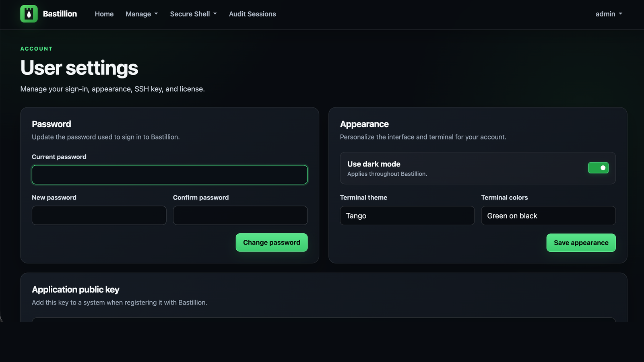
Task: Click the Save appearance button
Action: [581, 243]
